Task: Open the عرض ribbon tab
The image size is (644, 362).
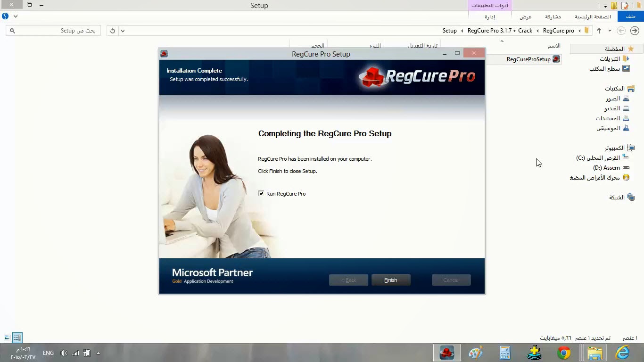Action: point(526,16)
